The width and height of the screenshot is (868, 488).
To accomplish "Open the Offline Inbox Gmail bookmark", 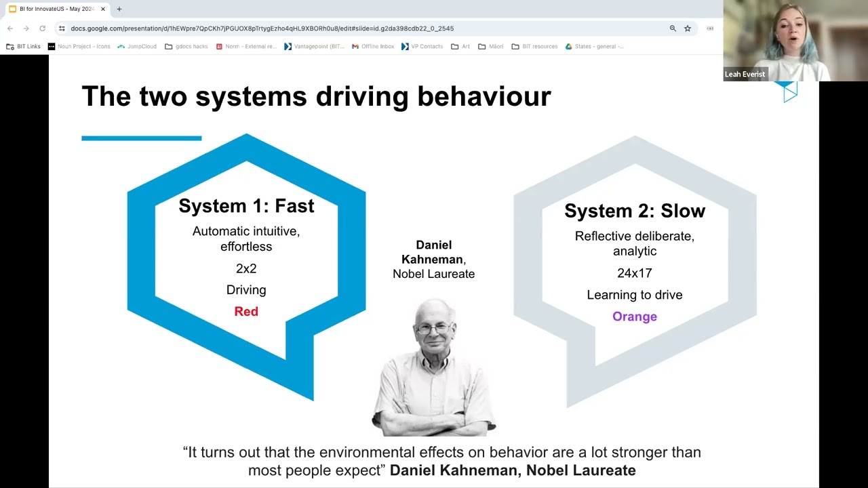I will [x=373, y=46].
